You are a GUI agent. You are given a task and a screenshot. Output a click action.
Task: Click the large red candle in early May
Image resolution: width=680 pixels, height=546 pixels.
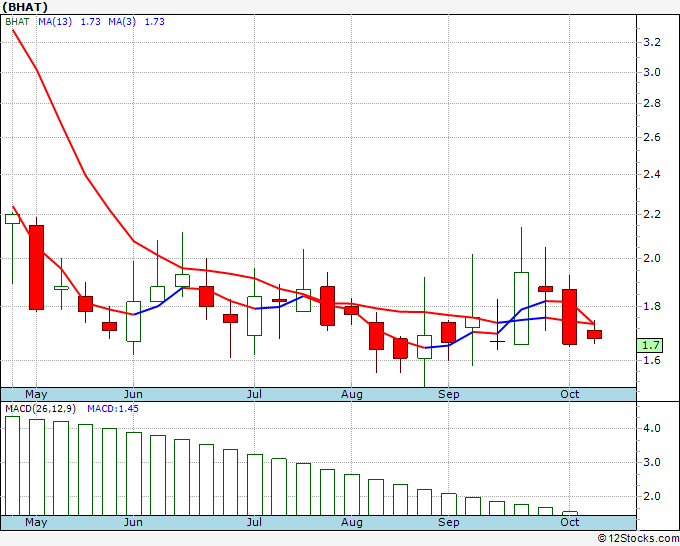coord(36,267)
